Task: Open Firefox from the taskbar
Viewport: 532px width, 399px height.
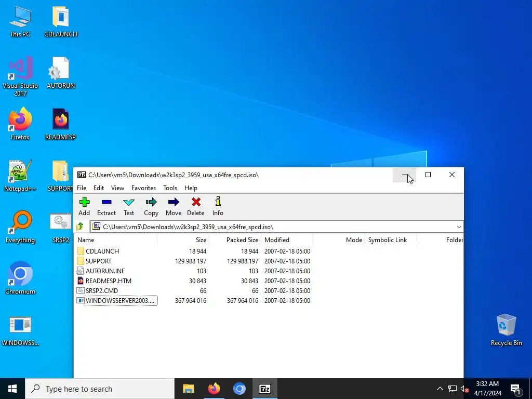Action: [214, 389]
